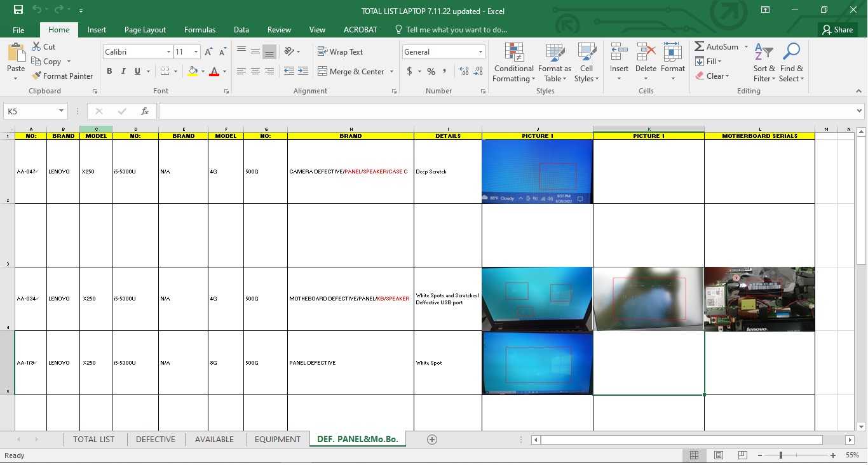Click the Share button
This screenshot has width=868, height=465.
(837, 30)
